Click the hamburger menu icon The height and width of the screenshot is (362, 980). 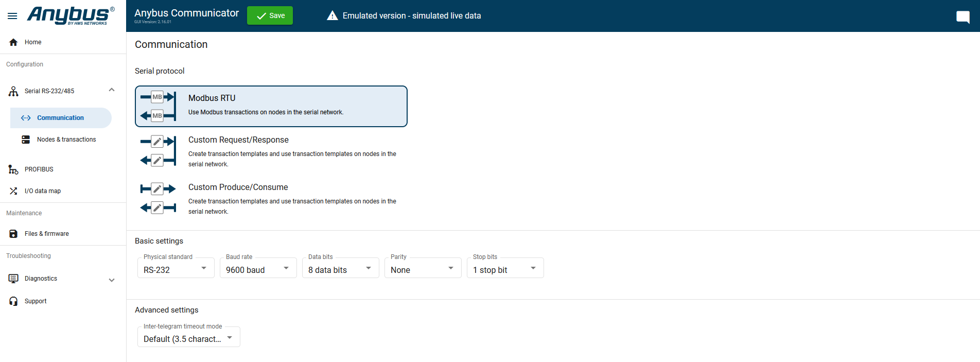pos(12,16)
